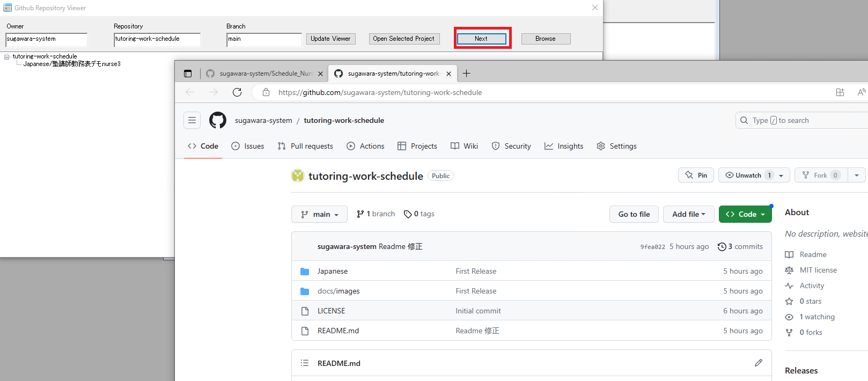
Task: Focus the Repository input field
Action: pyautogui.click(x=157, y=40)
